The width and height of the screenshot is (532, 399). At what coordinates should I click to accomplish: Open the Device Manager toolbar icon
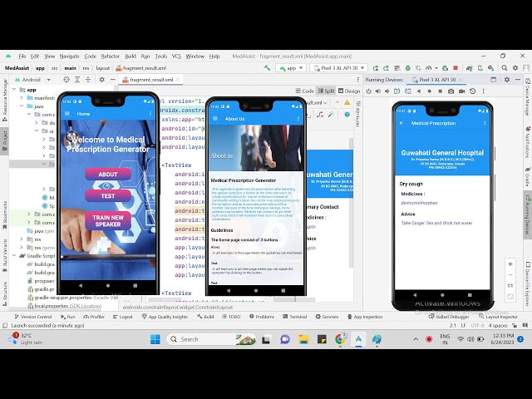pyautogui.click(x=480, y=68)
